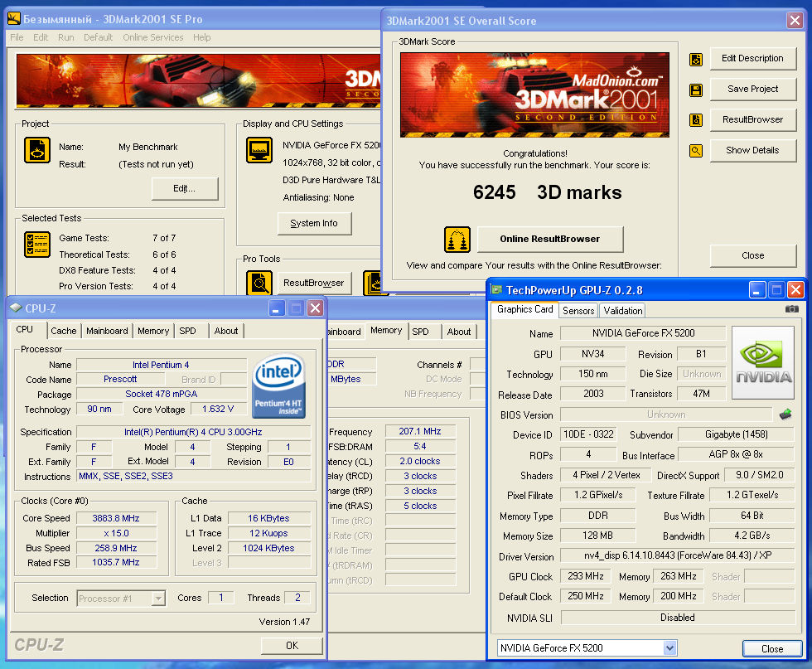The width and height of the screenshot is (812, 669).
Task: Click the NVIDIA SLI field showing Disabled
Action: pyautogui.click(x=678, y=617)
